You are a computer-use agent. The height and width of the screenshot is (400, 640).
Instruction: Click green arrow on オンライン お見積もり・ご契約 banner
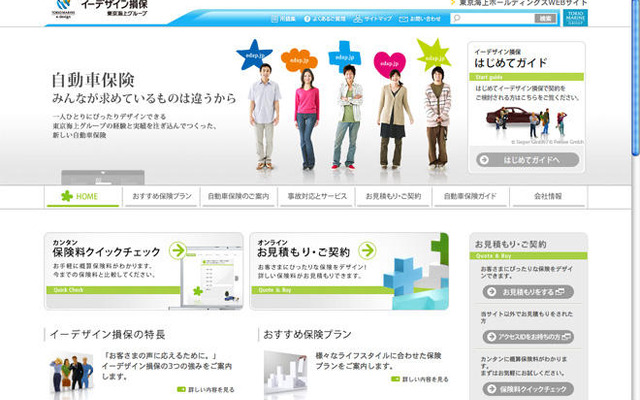(x=367, y=251)
